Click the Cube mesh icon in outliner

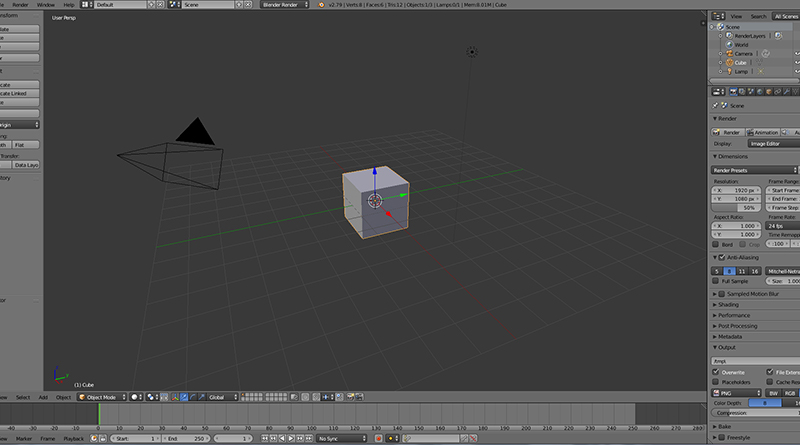pyautogui.click(x=728, y=62)
